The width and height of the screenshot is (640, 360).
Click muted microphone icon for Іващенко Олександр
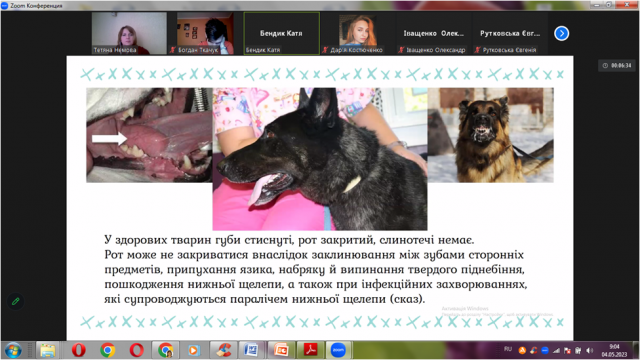click(401, 50)
